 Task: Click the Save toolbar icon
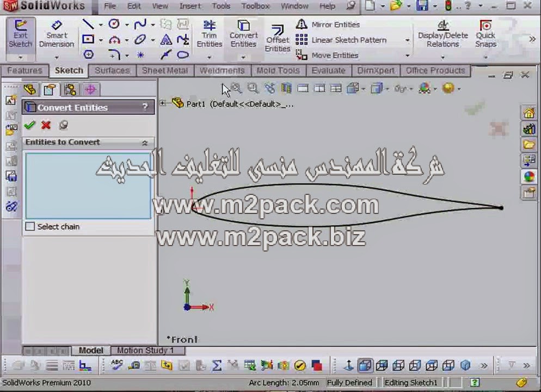pos(422,6)
